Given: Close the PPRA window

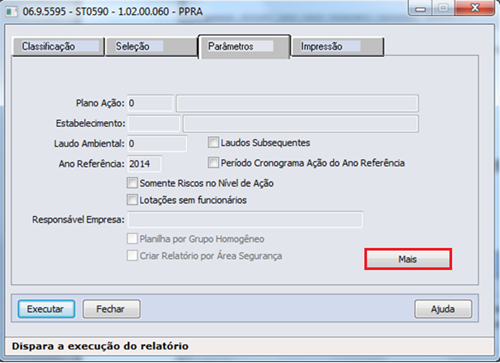Looking at the screenshot, I should [x=475, y=8].
